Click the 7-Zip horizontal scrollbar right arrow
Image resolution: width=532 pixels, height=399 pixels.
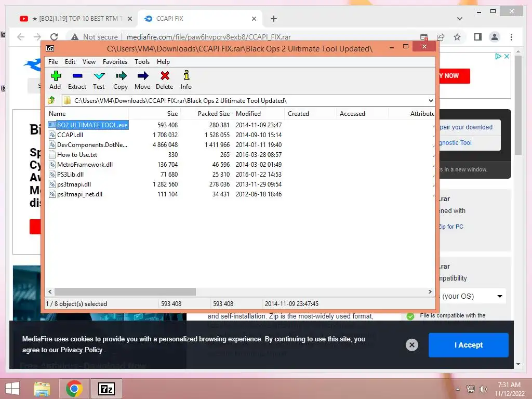pos(430,292)
